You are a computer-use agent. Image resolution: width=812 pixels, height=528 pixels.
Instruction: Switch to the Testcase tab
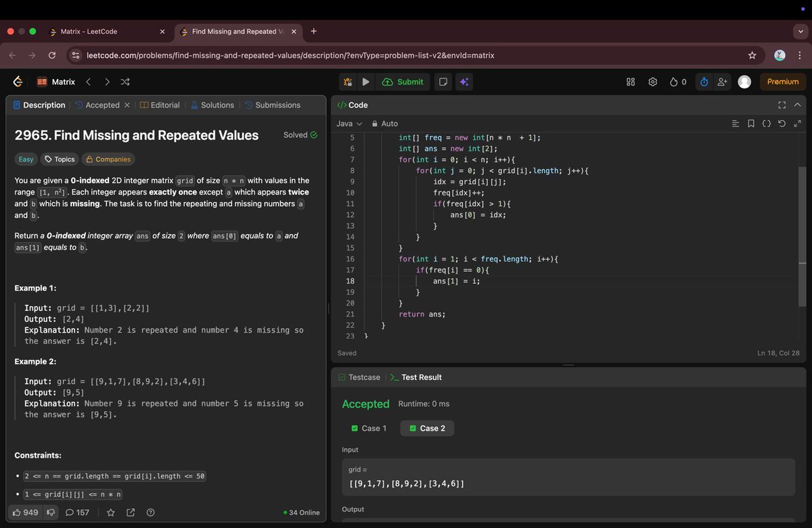359,377
